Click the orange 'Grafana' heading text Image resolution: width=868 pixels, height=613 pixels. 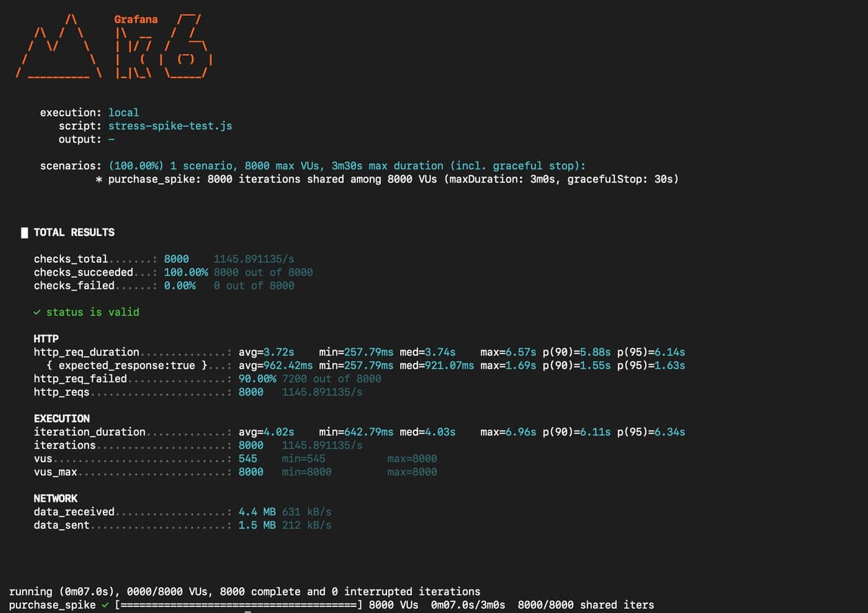[x=136, y=20]
